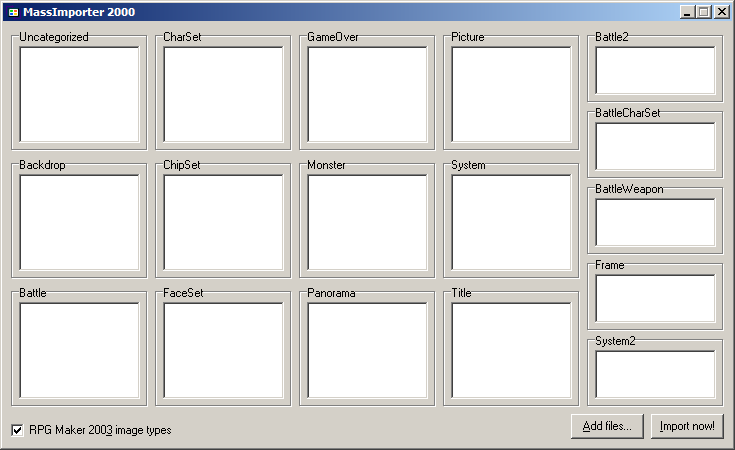Click inside the FaceSet list box
Screen dimensions: 735x450
223,350
